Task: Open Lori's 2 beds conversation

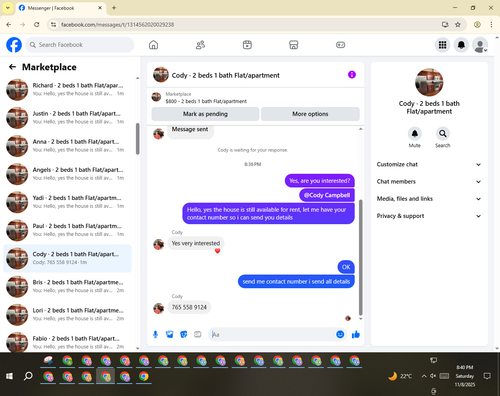Action: coord(67,314)
